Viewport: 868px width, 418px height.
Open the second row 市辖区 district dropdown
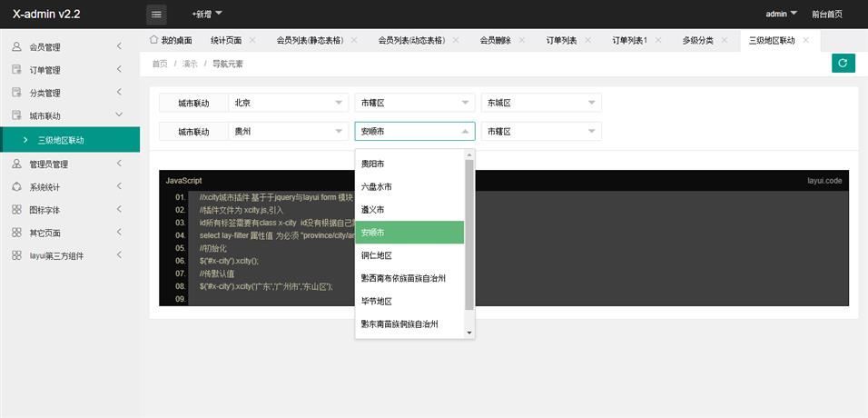point(541,132)
